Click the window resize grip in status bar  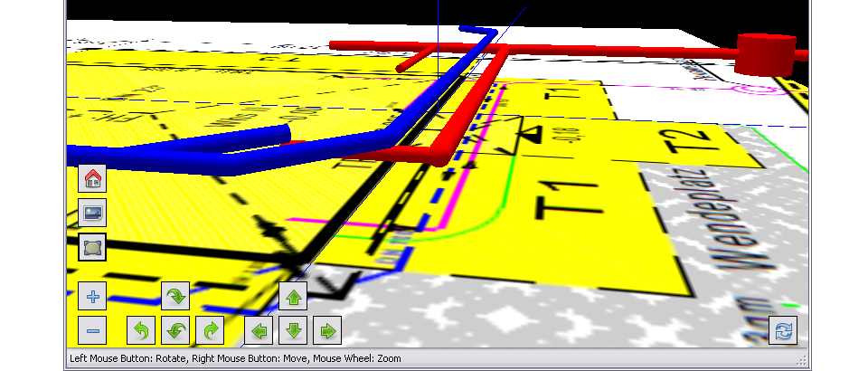802,360
